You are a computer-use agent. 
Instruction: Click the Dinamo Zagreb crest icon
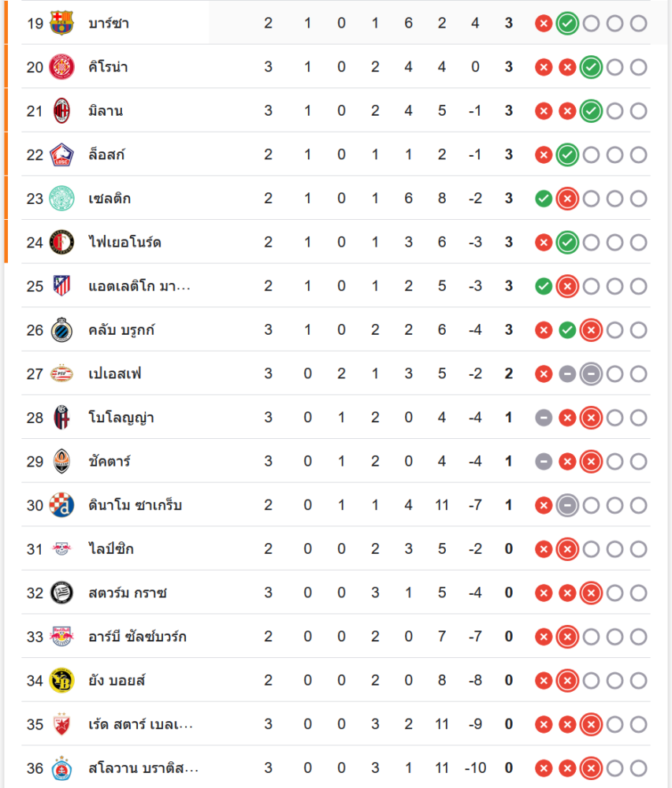point(61,505)
